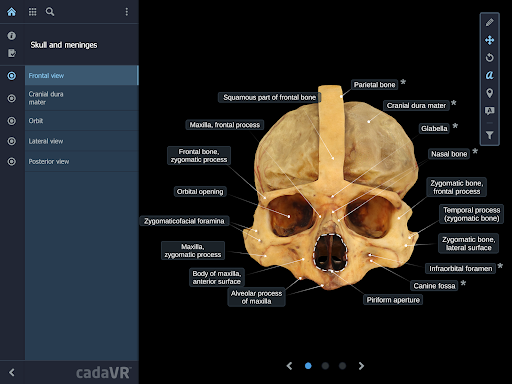Viewport: 512px width, 384px height.
Task: Click Body of maxilla, anterior surface label
Action: (x=217, y=277)
